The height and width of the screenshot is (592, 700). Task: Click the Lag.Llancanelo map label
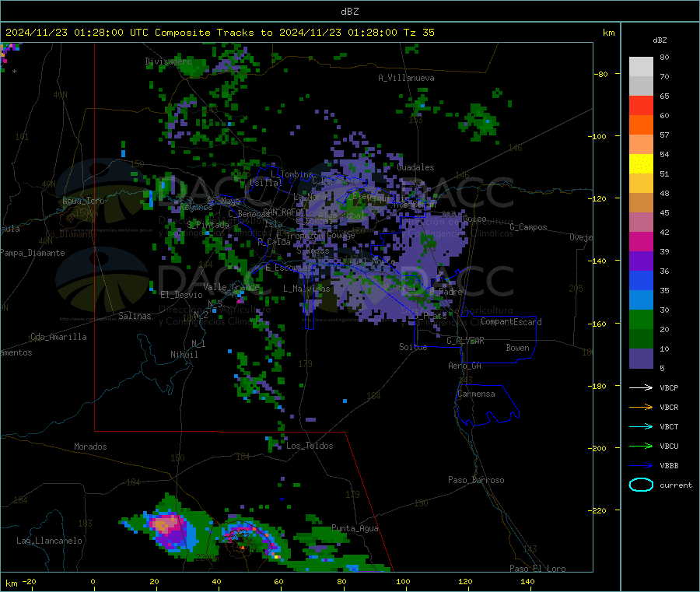[x=49, y=541]
